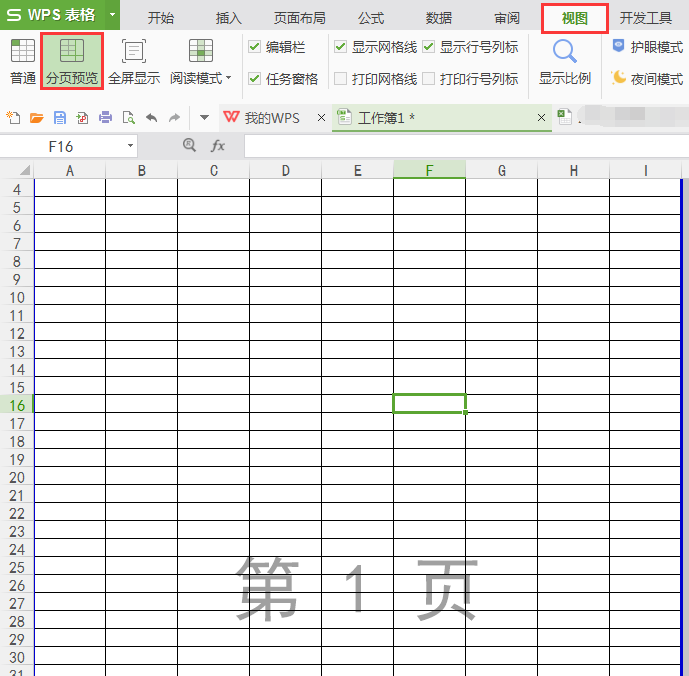
Task: Switch to 普通 (Normal) view
Action: tap(22, 61)
